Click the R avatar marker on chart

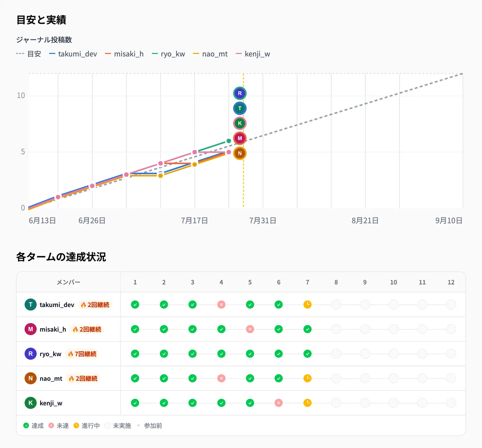240,93
